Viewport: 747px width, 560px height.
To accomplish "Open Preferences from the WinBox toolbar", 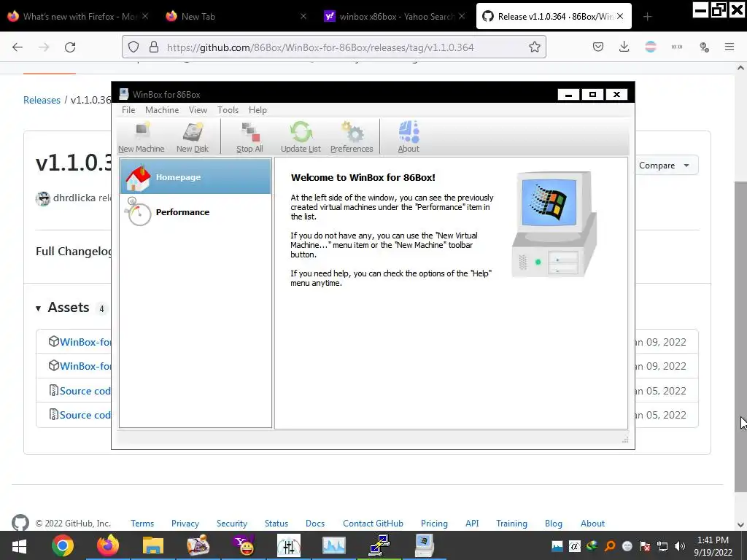I will point(352,137).
